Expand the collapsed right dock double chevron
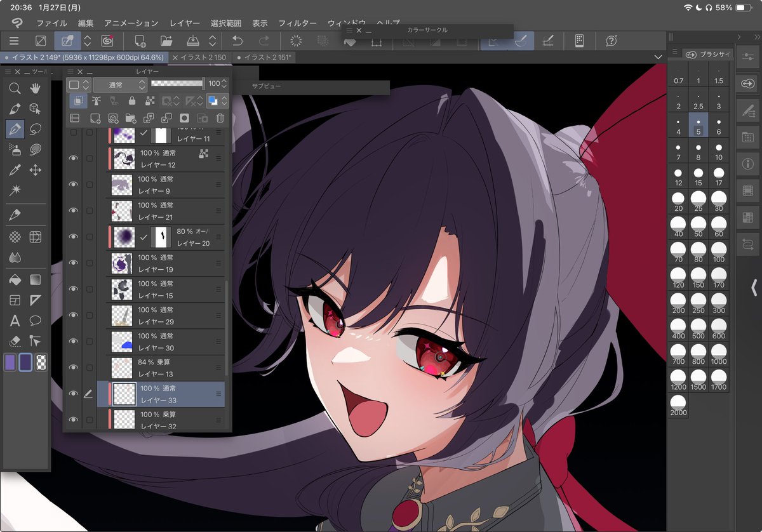The height and width of the screenshot is (532, 762). (756, 37)
